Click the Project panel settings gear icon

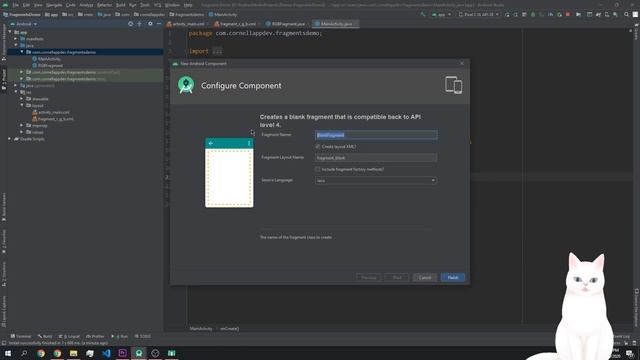tap(150, 24)
